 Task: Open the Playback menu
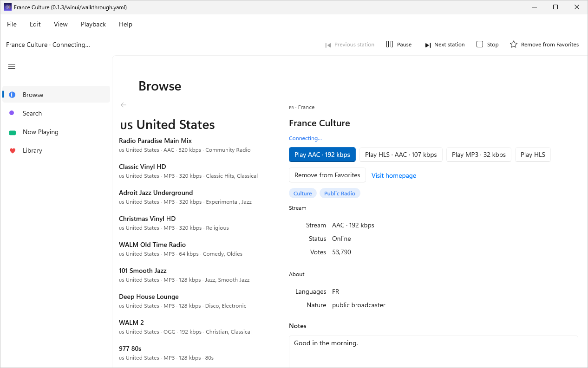[93, 24]
